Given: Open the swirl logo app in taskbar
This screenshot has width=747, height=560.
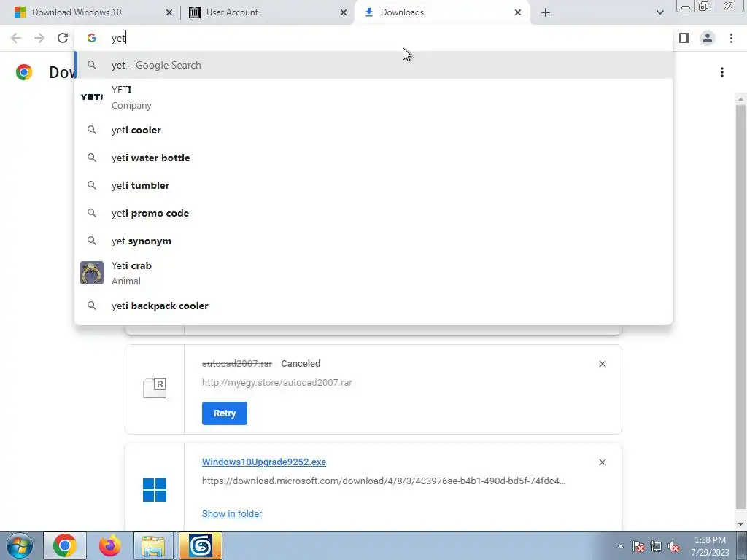Looking at the screenshot, I should point(200,545).
